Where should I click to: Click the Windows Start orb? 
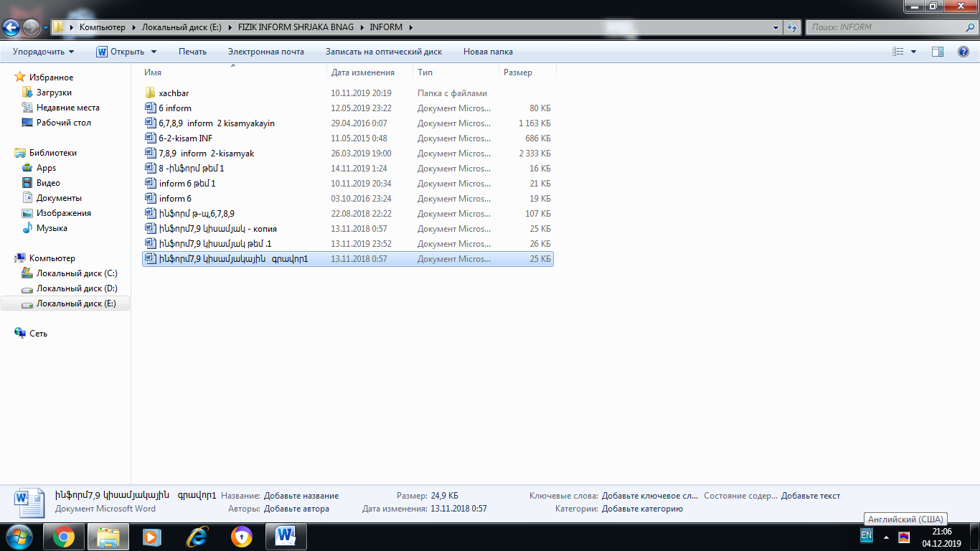(19, 536)
